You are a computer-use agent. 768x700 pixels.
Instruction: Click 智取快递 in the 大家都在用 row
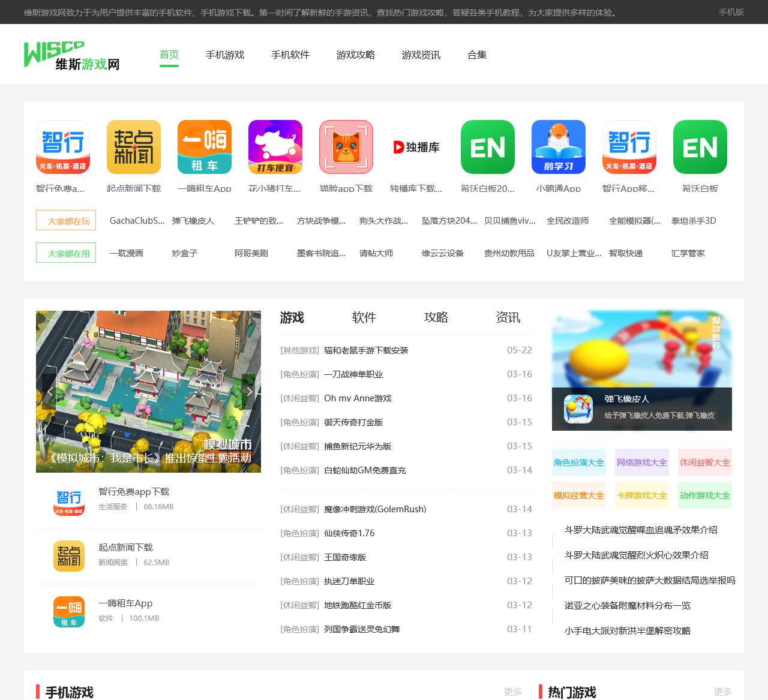pyautogui.click(x=626, y=253)
